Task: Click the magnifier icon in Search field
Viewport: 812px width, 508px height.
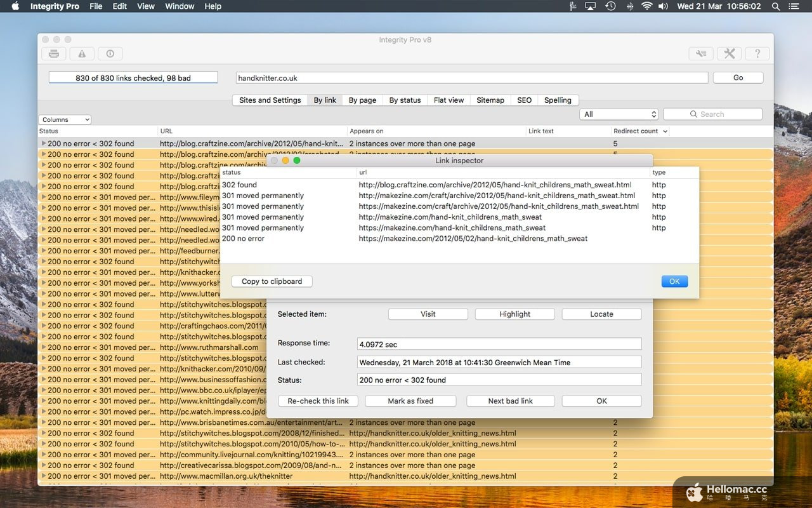Action: (x=693, y=114)
